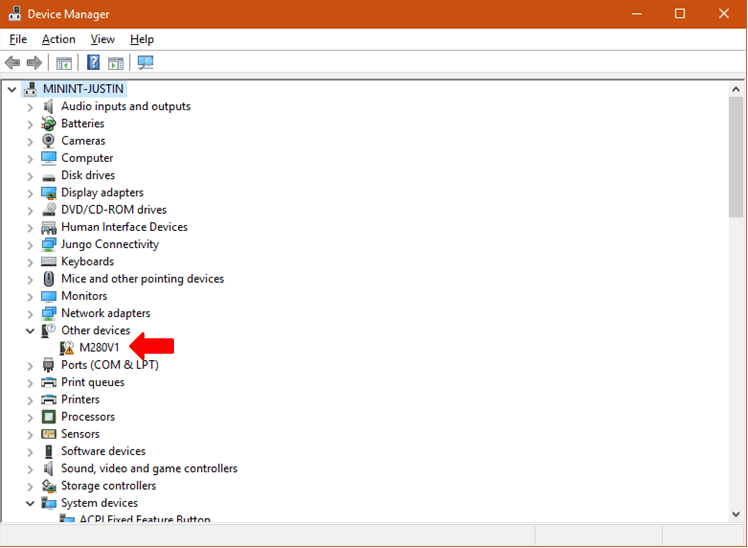
Task: Click the Show/Hide Action Pane toolbar icon
Action: pos(115,63)
